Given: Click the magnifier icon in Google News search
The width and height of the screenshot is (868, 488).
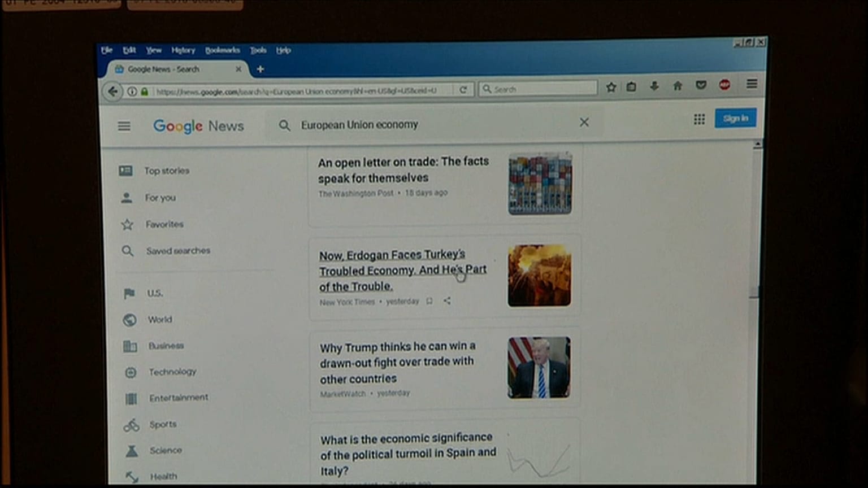Looking at the screenshot, I should pos(284,125).
